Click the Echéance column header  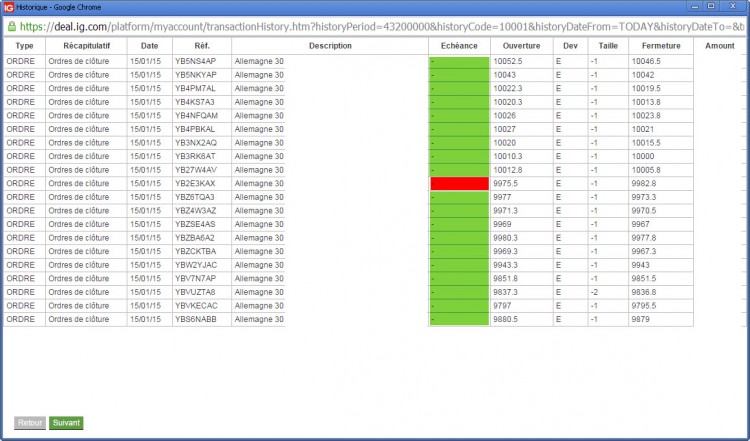tap(459, 46)
